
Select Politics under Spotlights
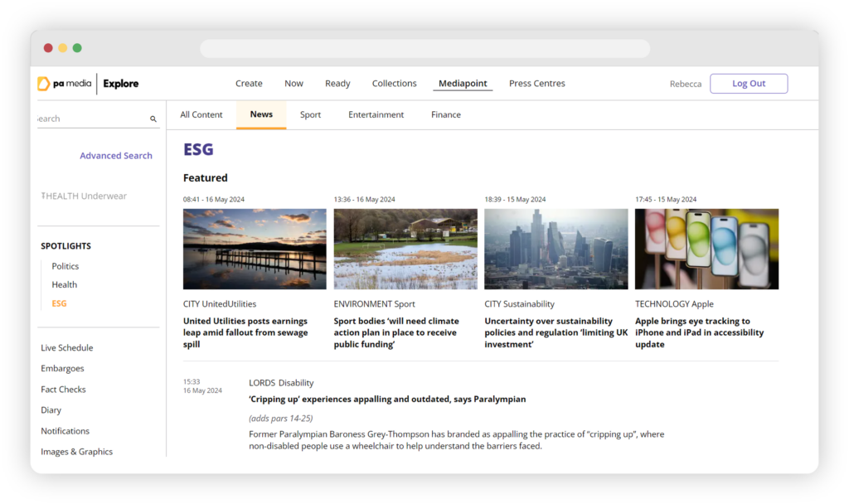click(x=65, y=266)
